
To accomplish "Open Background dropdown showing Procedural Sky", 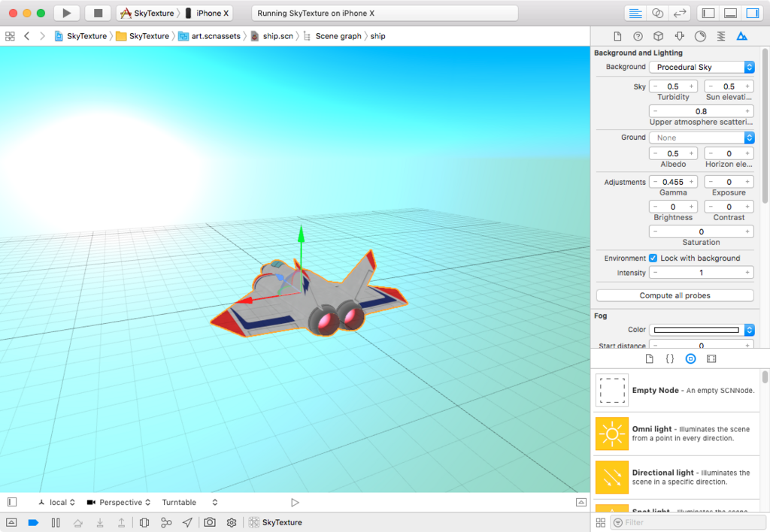I will point(702,67).
